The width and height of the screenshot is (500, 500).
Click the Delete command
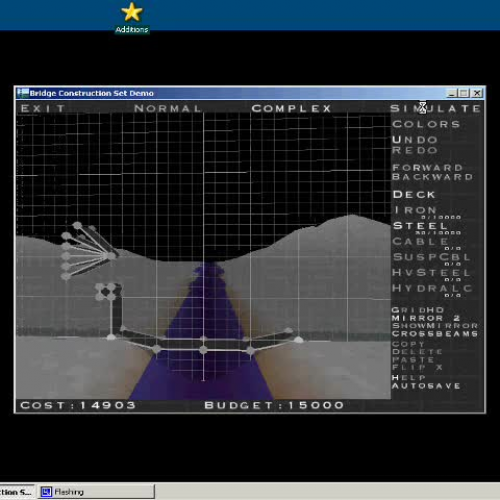click(x=417, y=352)
